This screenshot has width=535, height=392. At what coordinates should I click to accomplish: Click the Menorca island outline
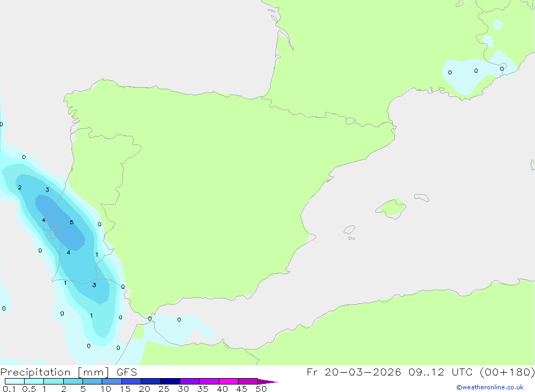[422, 197]
